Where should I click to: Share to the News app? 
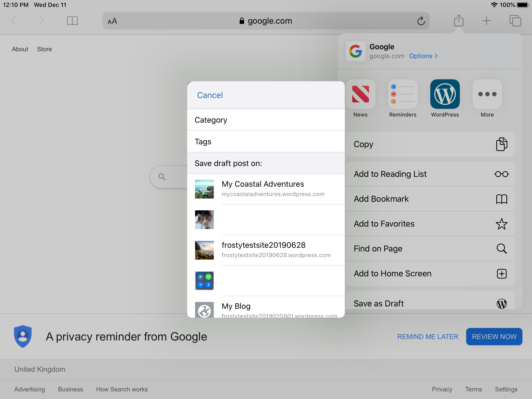pos(361,99)
